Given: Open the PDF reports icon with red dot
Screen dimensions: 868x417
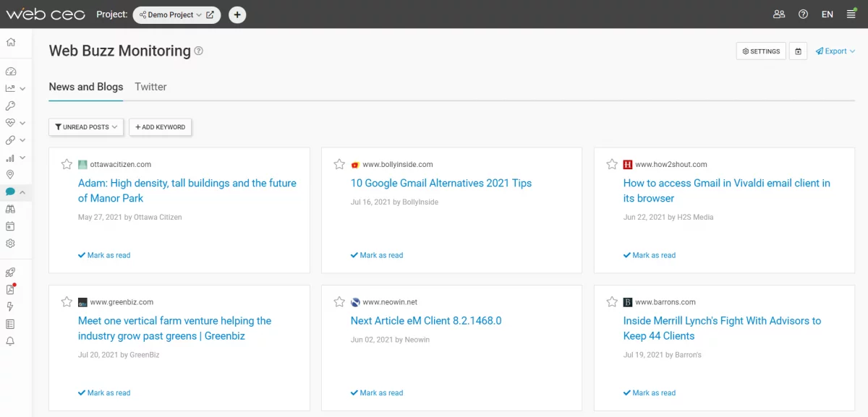Looking at the screenshot, I should tap(10, 289).
